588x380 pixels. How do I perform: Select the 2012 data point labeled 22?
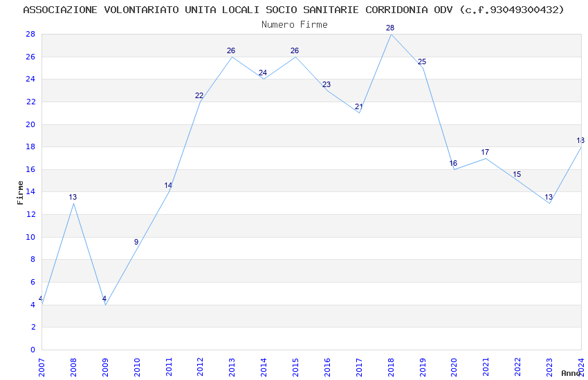coord(199,96)
